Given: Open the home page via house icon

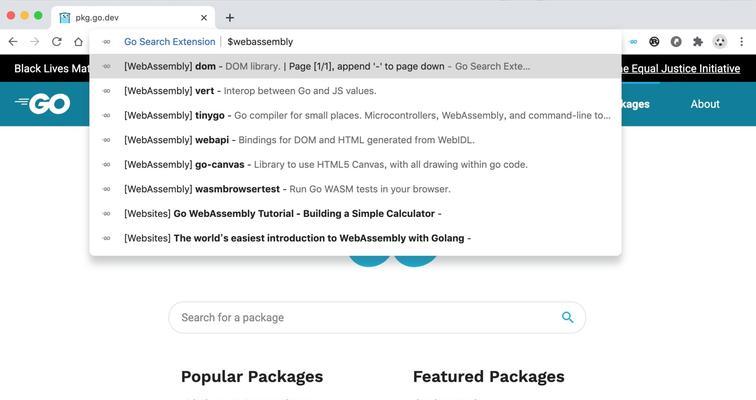Looking at the screenshot, I should (78, 42).
